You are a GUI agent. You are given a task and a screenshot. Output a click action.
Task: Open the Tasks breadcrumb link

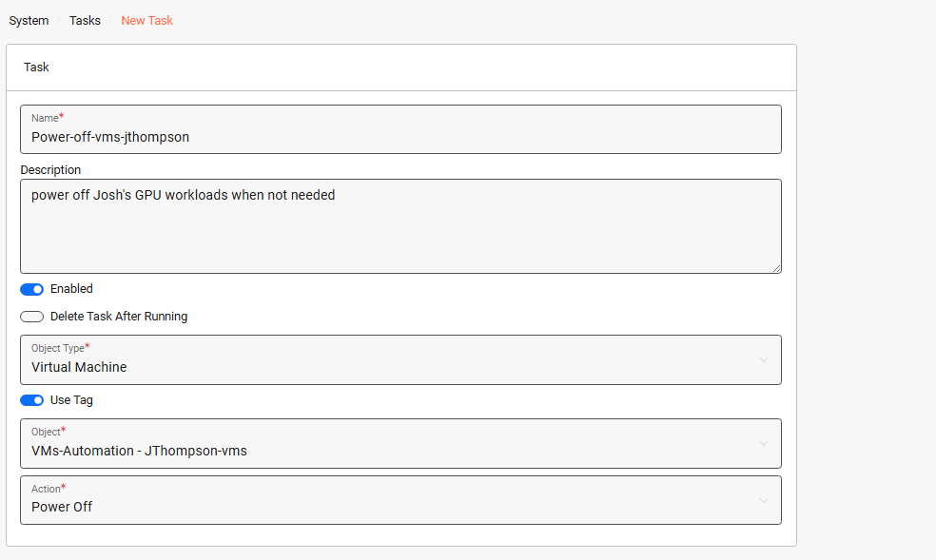coord(84,20)
